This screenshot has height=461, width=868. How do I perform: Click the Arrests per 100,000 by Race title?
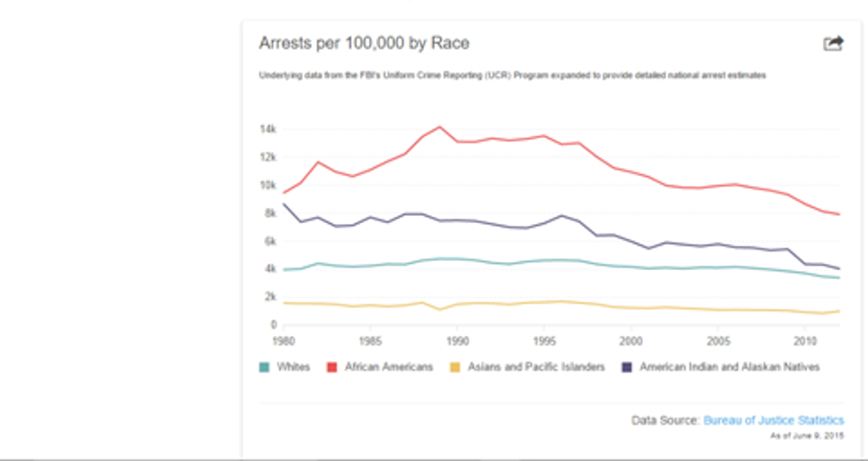tap(363, 43)
